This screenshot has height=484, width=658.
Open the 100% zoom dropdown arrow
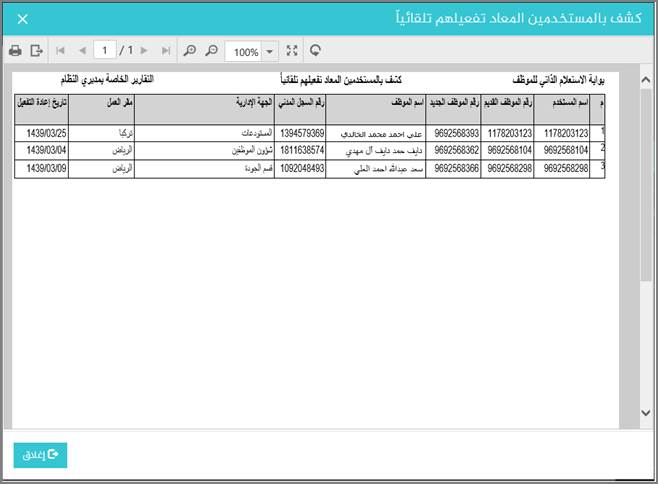270,52
